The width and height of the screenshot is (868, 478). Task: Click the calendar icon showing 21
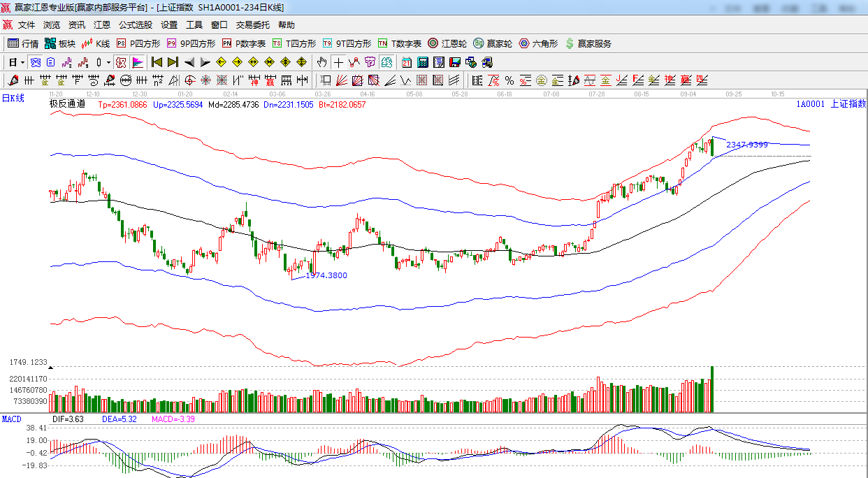point(406,62)
